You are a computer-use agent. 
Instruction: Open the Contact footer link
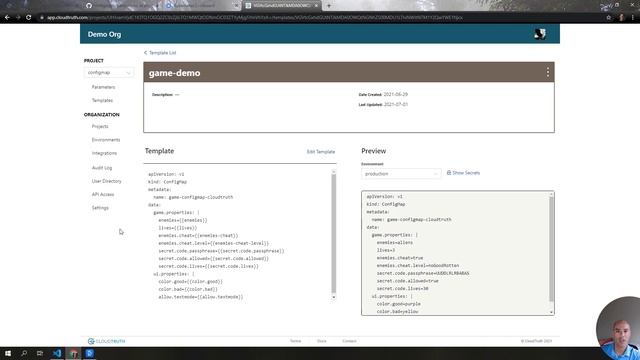click(349, 341)
